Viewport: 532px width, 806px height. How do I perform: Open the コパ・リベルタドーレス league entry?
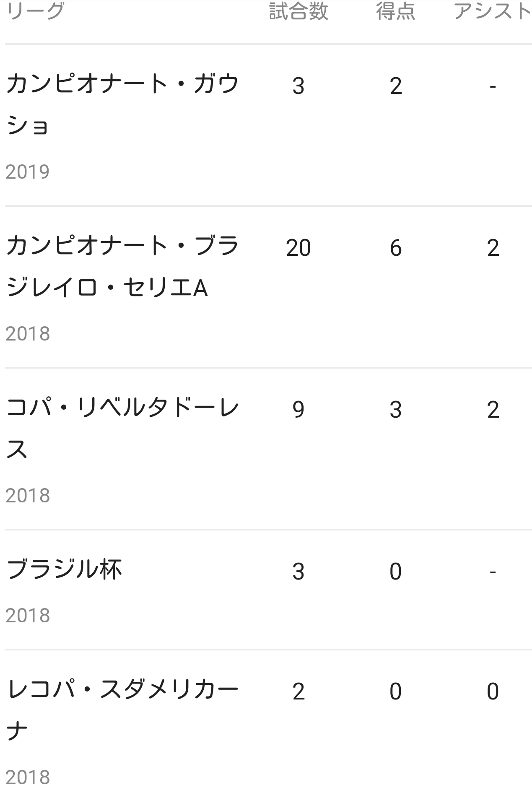[122, 428]
